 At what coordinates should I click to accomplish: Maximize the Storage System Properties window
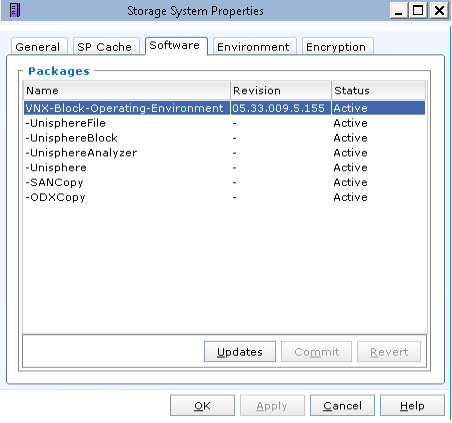[418, 11]
